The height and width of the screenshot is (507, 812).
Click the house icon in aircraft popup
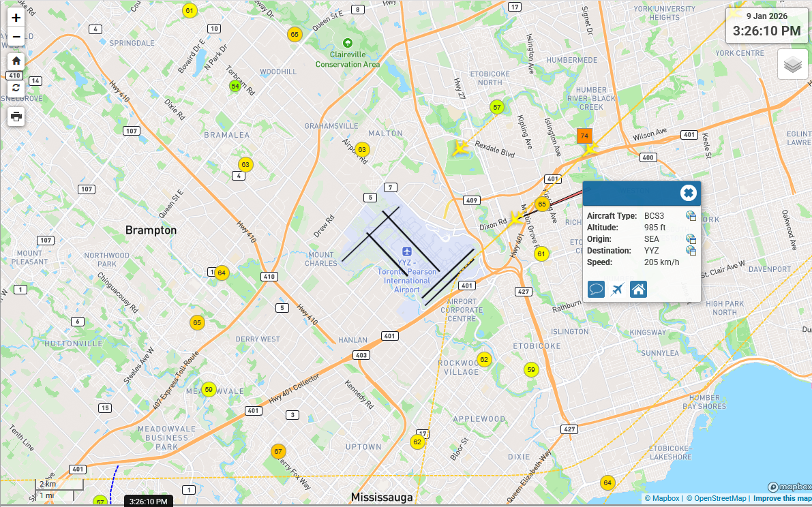[x=638, y=290]
